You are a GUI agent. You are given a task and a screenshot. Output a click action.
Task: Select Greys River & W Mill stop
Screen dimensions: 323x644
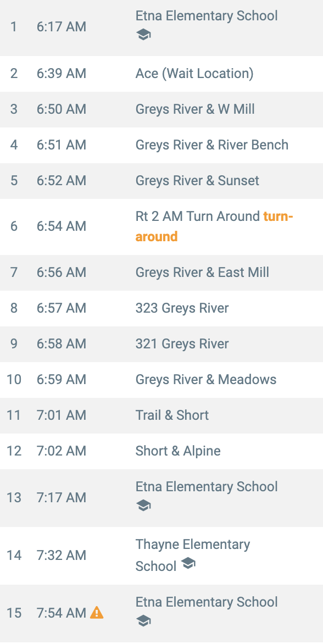point(161,109)
